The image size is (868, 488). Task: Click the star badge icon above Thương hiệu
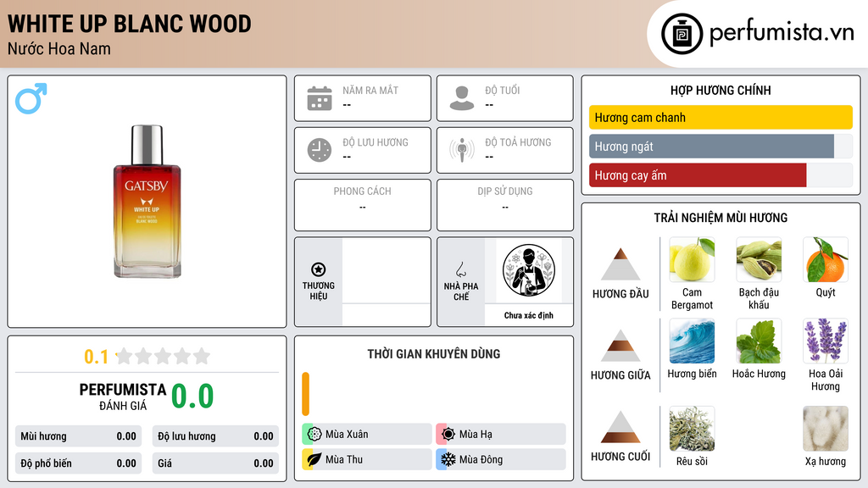point(319,269)
